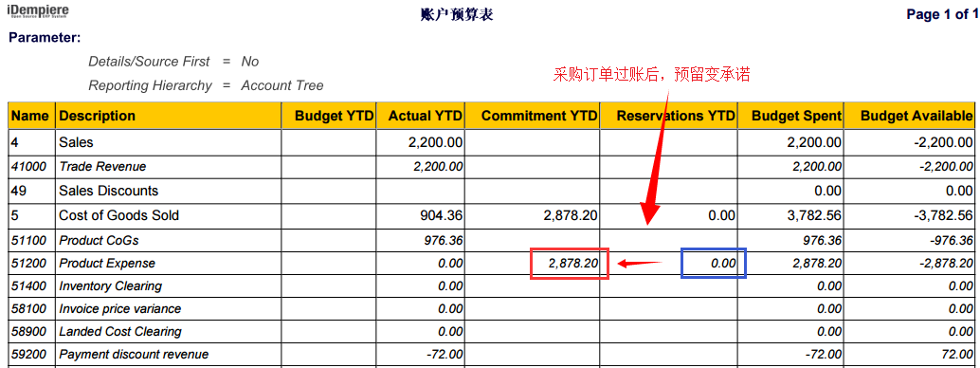Select the Payment discount revenue row
This screenshot has width=980, height=368.
point(491,354)
